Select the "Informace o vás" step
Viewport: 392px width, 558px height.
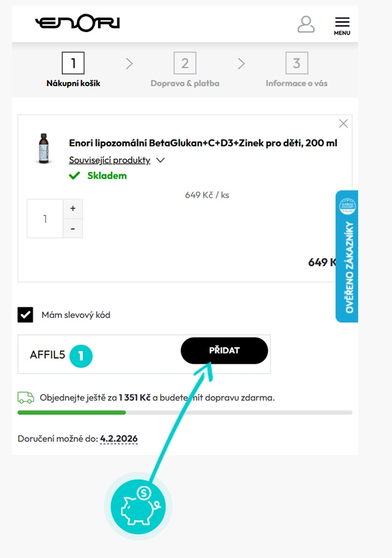[x=296, y=63]
